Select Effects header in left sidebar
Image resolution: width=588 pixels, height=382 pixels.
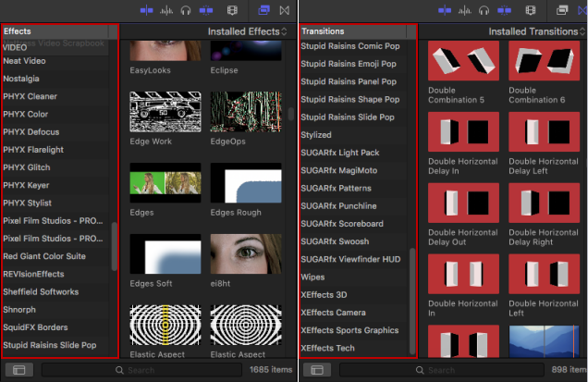tap(55, 31)
